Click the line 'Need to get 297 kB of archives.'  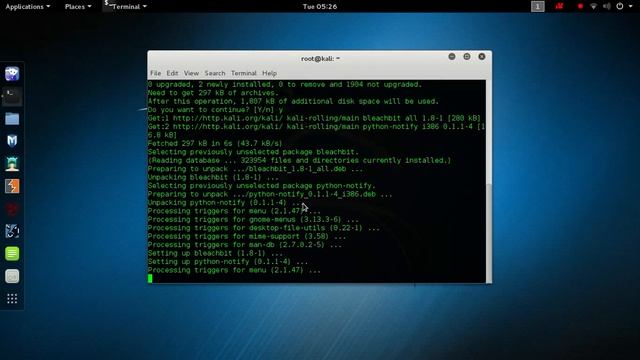(x=213, y=93)
